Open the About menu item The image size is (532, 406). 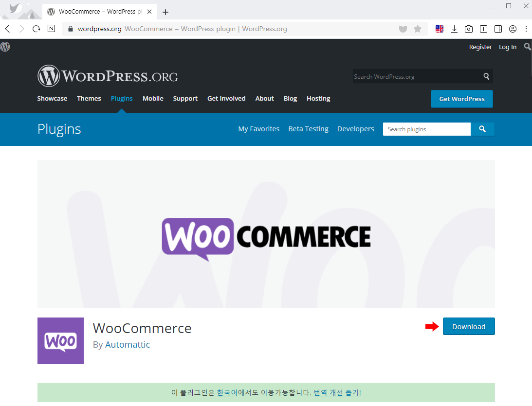(x=264, y=98)
